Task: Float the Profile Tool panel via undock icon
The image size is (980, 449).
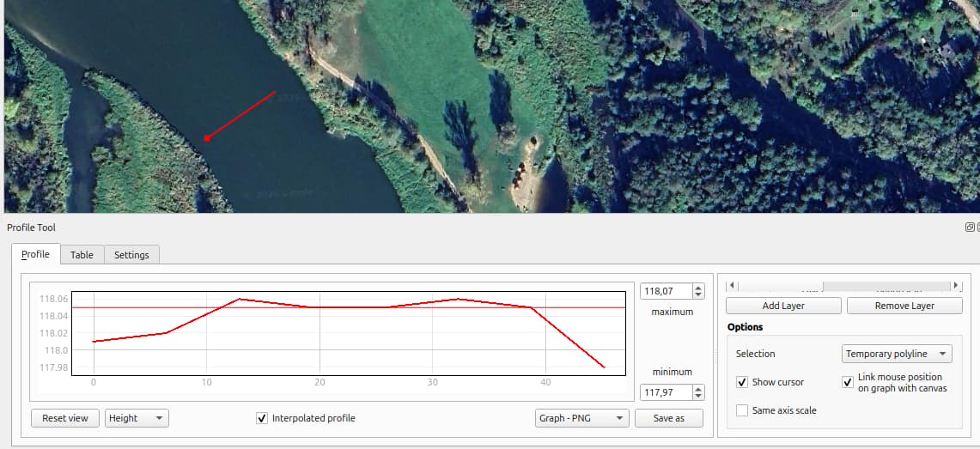Action: coord(970,228)
